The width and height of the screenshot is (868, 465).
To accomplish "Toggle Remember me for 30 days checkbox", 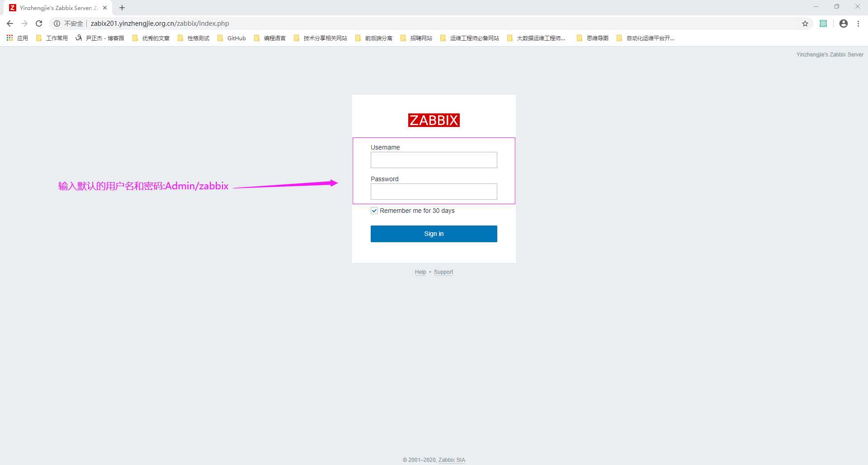I will pos(374,211).
